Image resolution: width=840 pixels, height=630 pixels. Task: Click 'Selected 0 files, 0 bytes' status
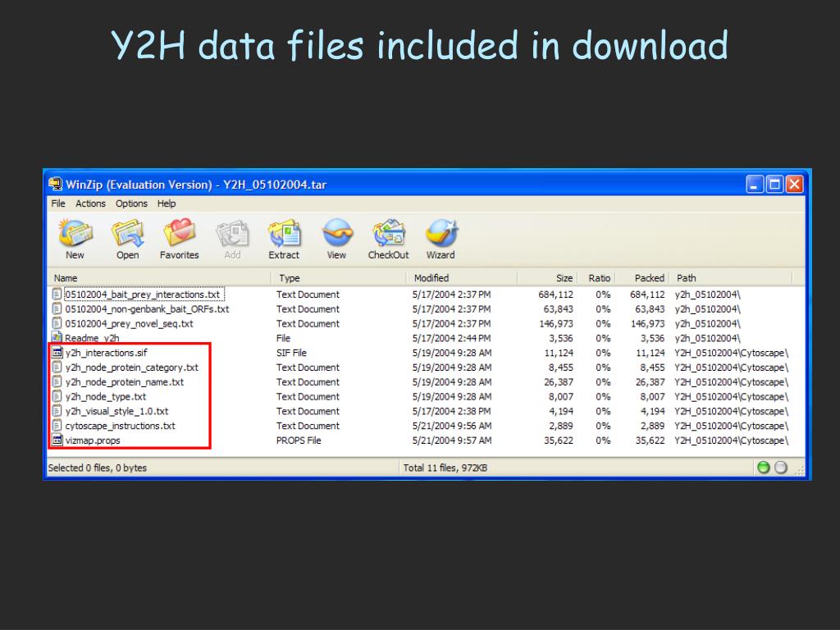tap(97, 468)
